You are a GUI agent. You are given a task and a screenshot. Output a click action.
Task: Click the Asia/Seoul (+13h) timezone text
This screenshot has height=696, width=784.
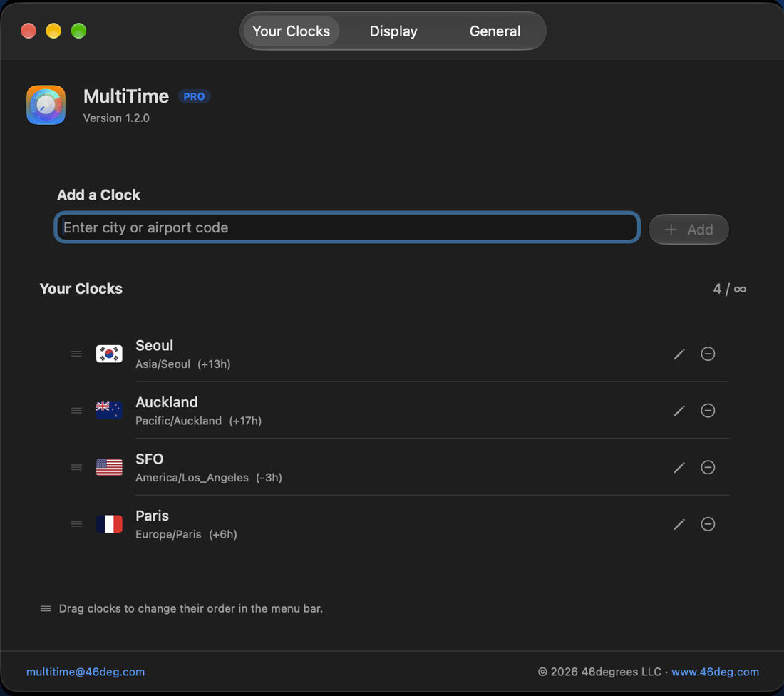(183, 364)
